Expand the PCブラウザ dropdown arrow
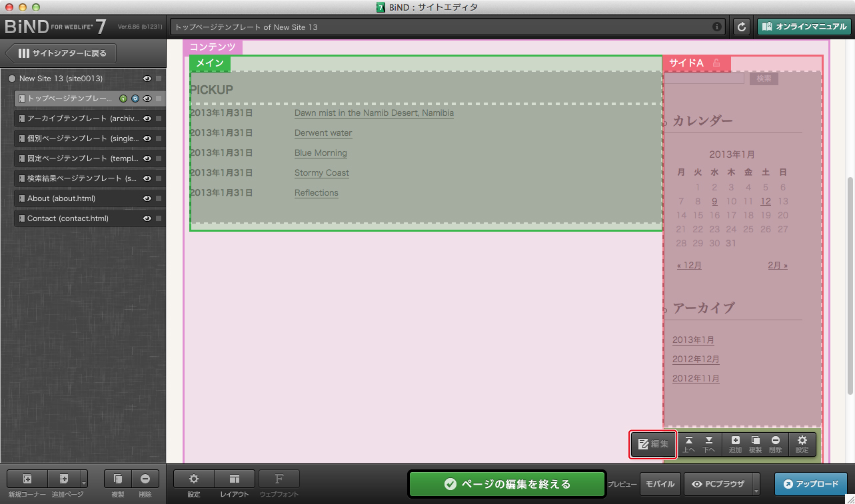855x504 pixels. [x=756, y=484]
